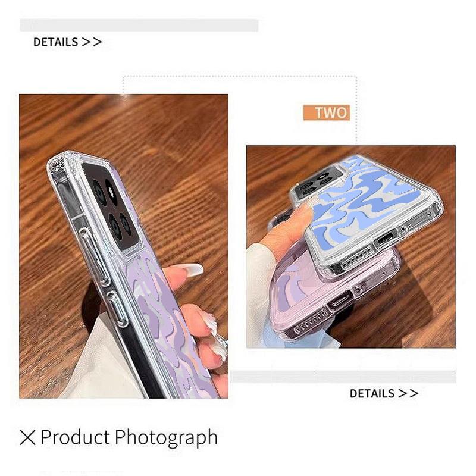Click the gray bar above top DETAILS
This screenshot has height=476, width=476.
click(139, 25)
